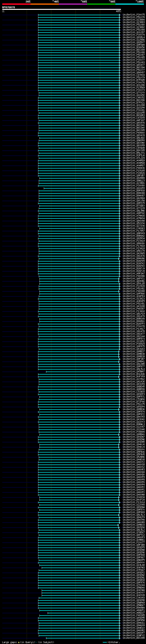This screenshot has width=146, height=644.
Task: Select hit UniRef100_Q7Y1Y0
Action: tap(134, 93)
